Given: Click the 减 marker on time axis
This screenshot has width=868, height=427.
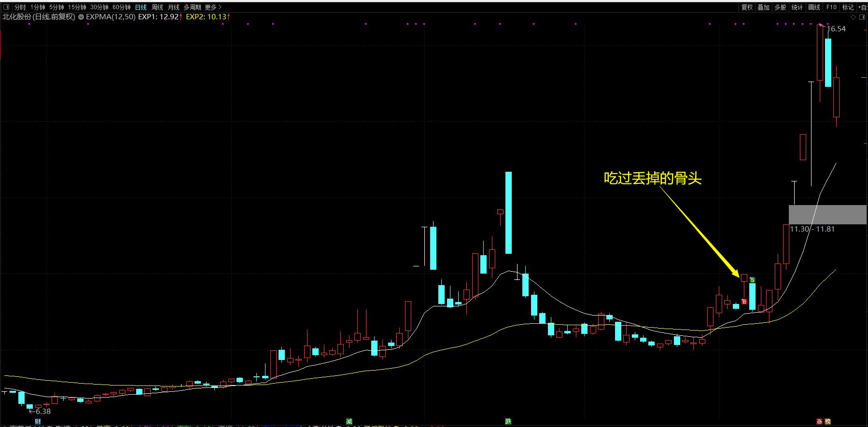Looking at the screenshot, I should [350, 421].
